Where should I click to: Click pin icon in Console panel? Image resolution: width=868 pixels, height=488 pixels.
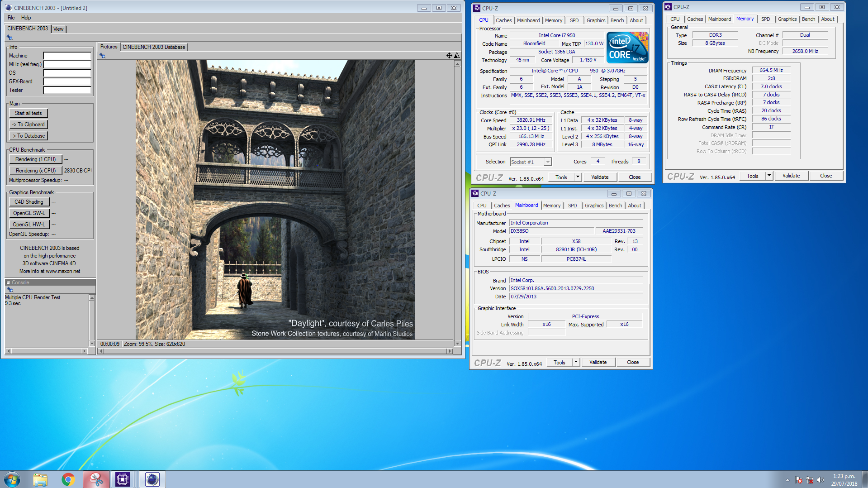pyautogui.click(x=9, y=290)
